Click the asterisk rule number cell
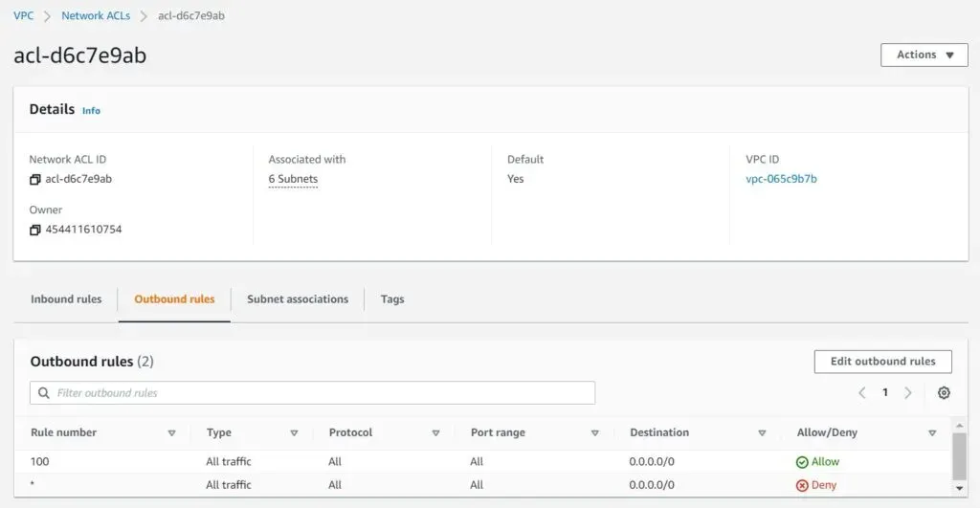980x508 pixels. tap(33, 485)
